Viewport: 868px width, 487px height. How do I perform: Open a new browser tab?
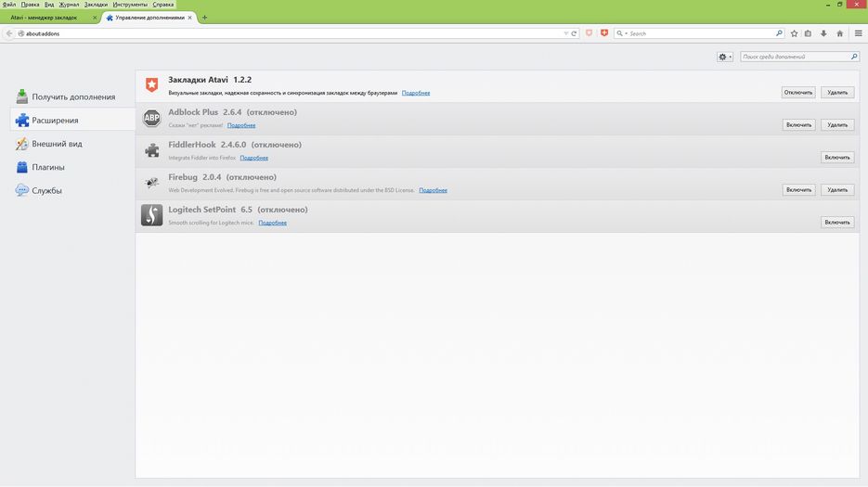click(x=204, y=18)
